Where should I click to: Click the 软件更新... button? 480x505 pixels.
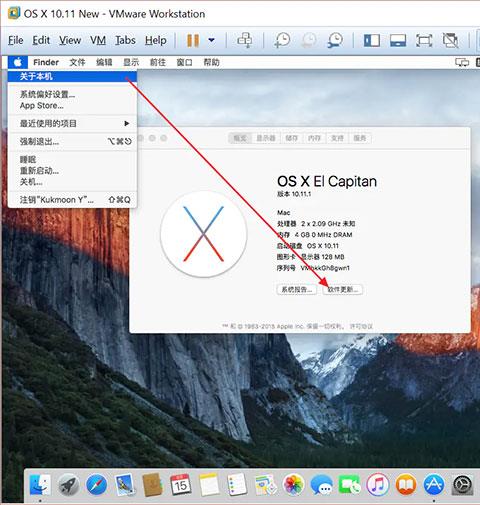[343, 289]
